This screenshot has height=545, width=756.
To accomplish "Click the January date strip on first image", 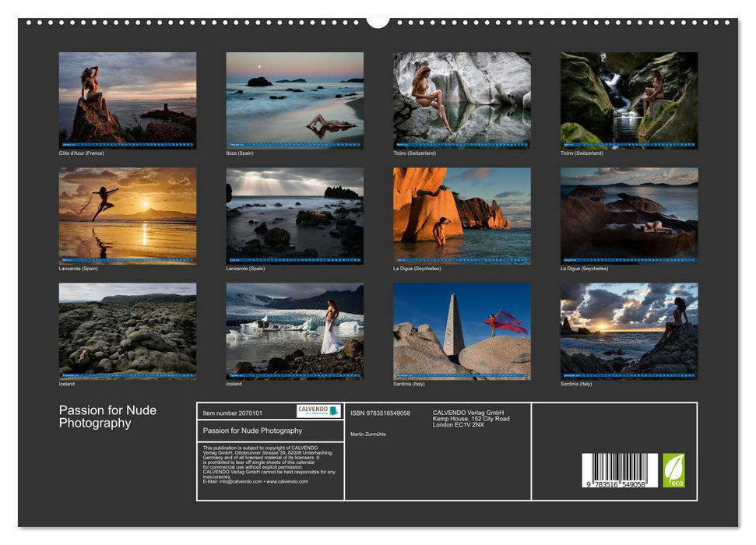I will (x=127, y=143).
